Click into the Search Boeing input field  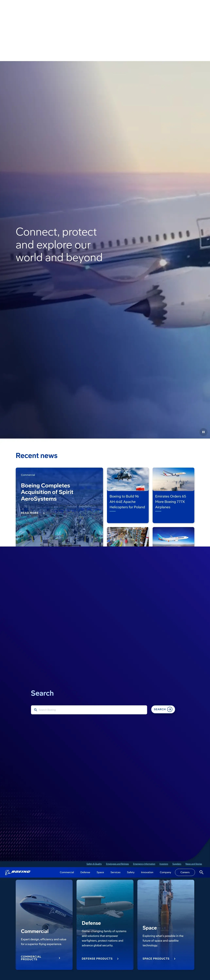89,710
